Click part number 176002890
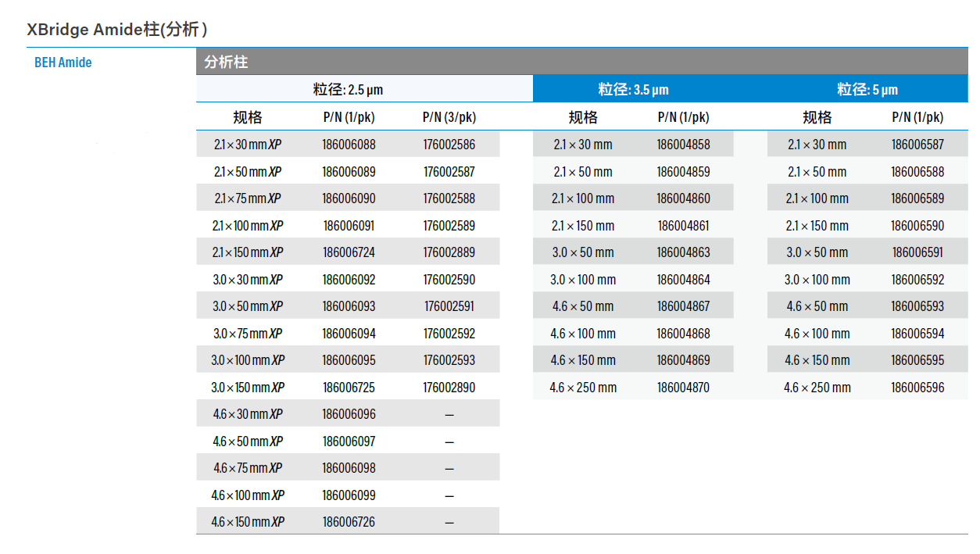The image size is (980, 554). [x=449, y=388]
